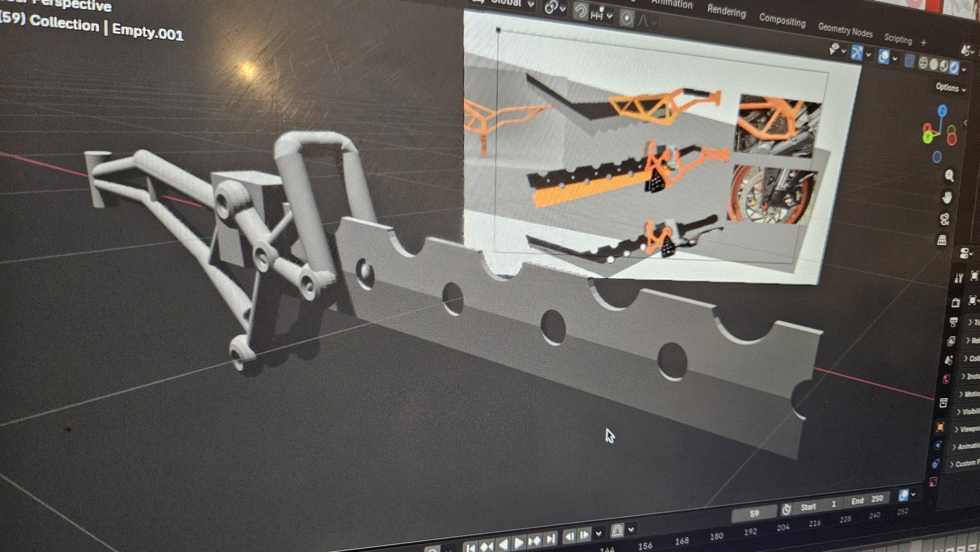Click the current frame field showing 59
This screenshot has height=552, width=980.
[x=754, y=513]
